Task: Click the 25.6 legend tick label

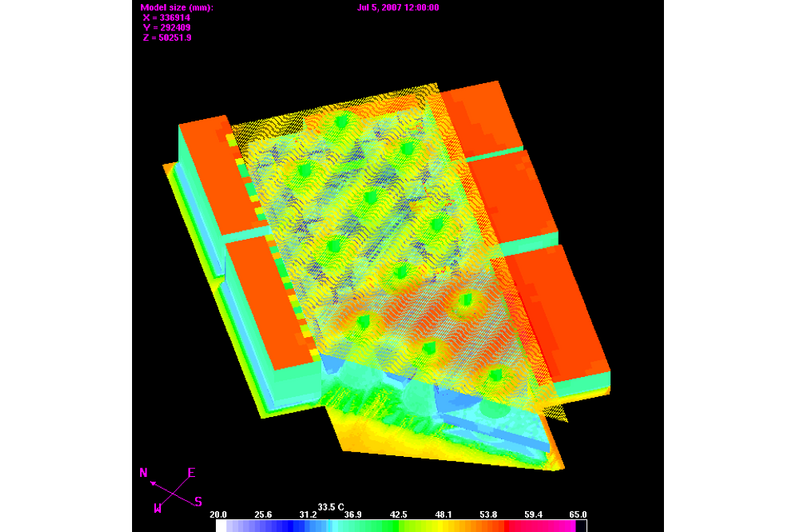Action: (263, 514)
